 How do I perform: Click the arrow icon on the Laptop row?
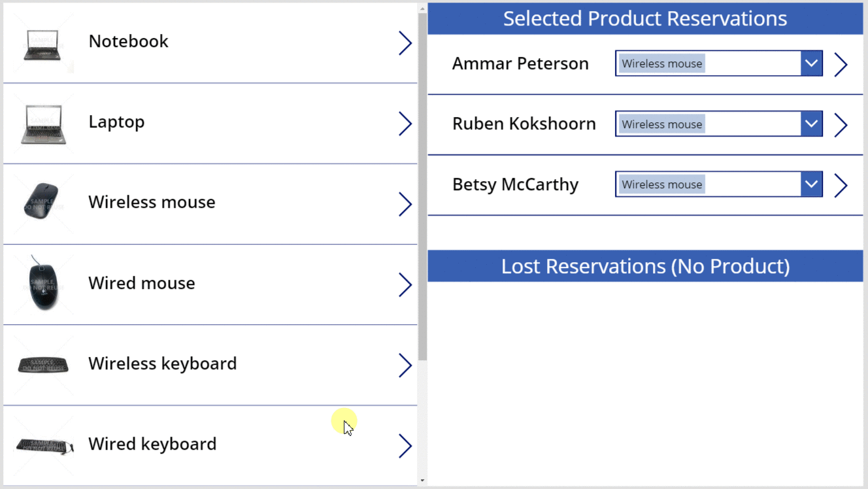click(x=405, y=123)
